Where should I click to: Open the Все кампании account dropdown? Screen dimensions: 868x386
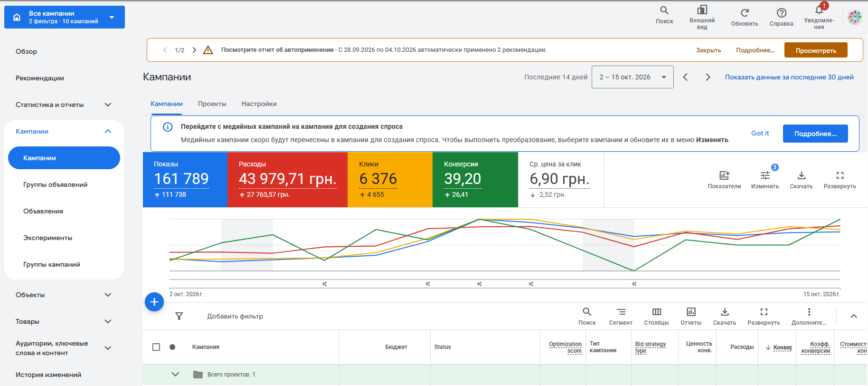point(65,17)
